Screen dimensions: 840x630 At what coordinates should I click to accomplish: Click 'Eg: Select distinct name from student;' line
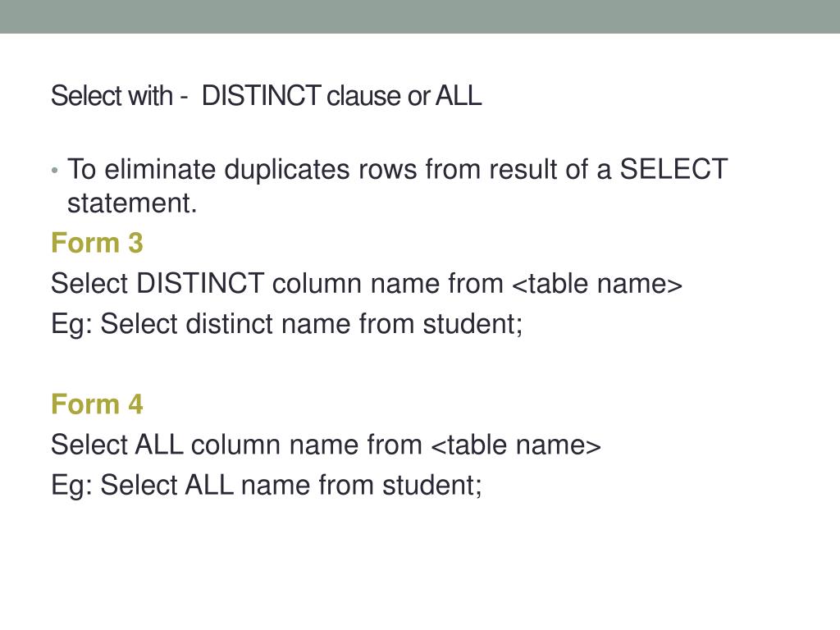click(286, 325)
